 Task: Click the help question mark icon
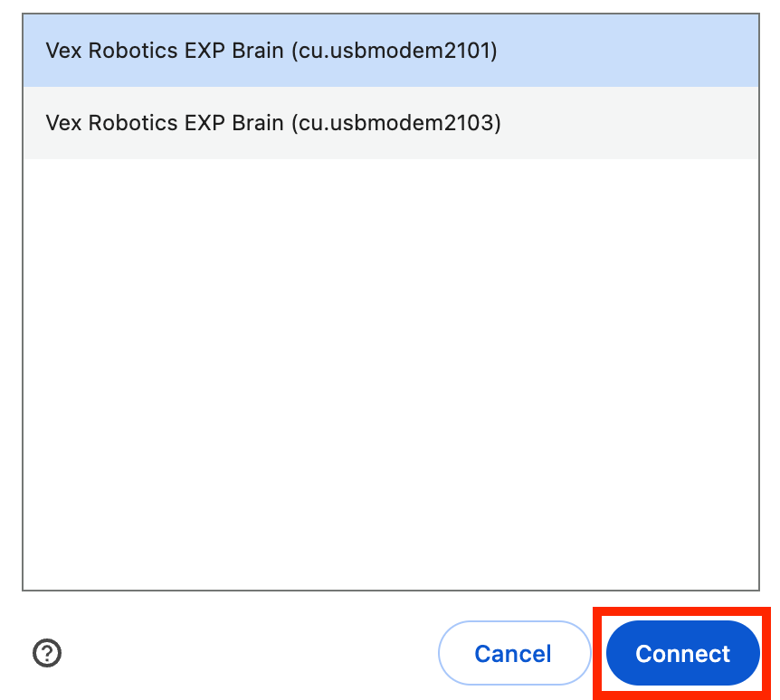click(x=47, y=653)
